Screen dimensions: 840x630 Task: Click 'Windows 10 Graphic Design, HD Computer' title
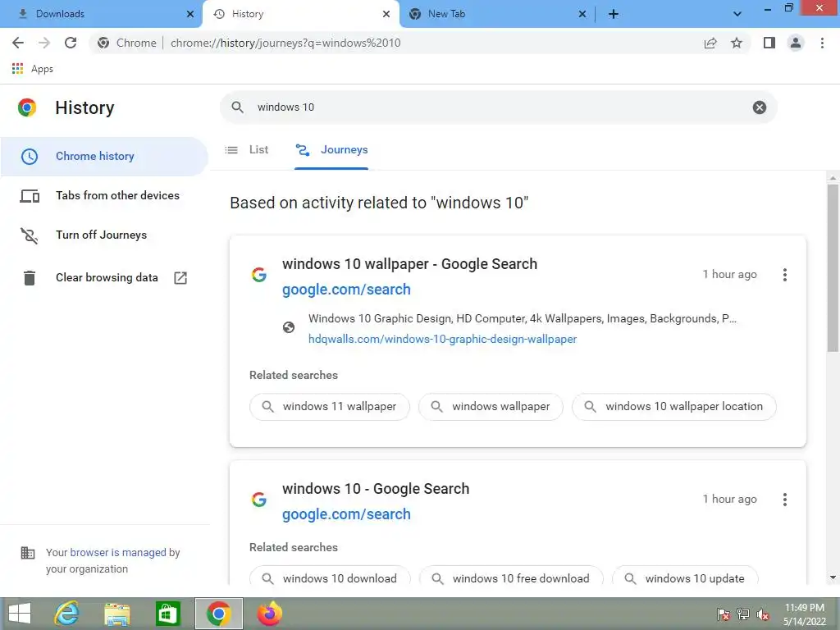(523, 319)
